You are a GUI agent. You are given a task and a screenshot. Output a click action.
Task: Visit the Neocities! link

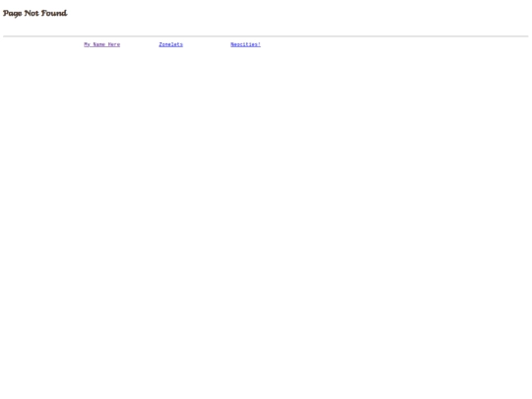(x=245, y=44)
